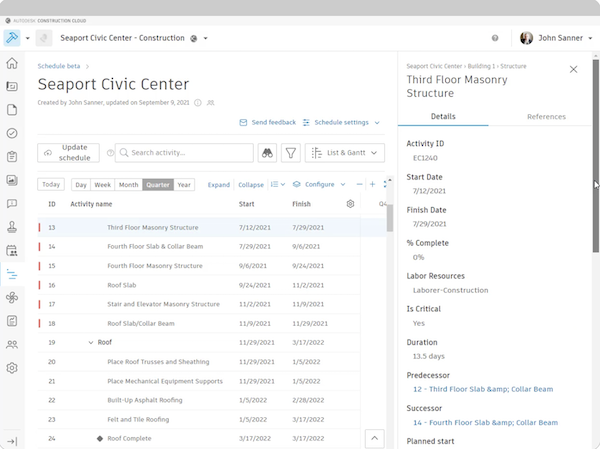Click the details panel vertical scrollbar
600x449 pixels.
pyautogui.click(x=596, y=156)
